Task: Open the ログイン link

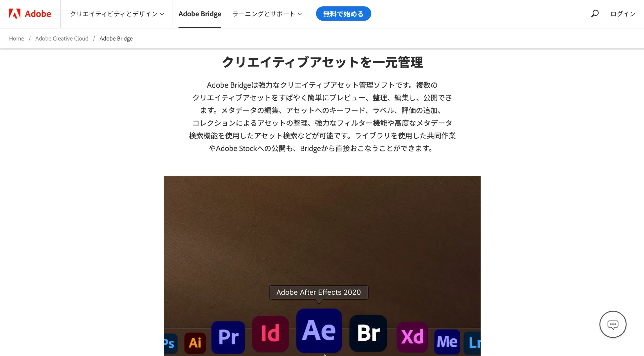Action: (623, 14)
